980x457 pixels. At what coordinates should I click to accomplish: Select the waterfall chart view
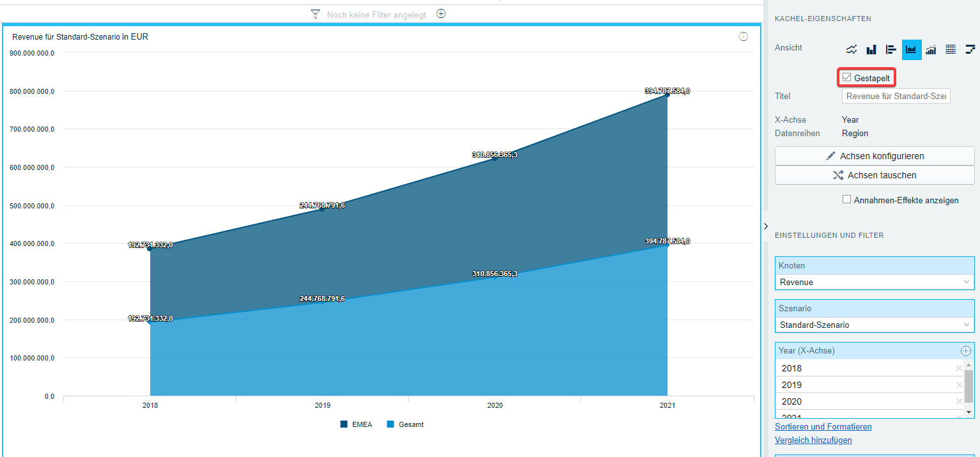click(x=970, y=49)
